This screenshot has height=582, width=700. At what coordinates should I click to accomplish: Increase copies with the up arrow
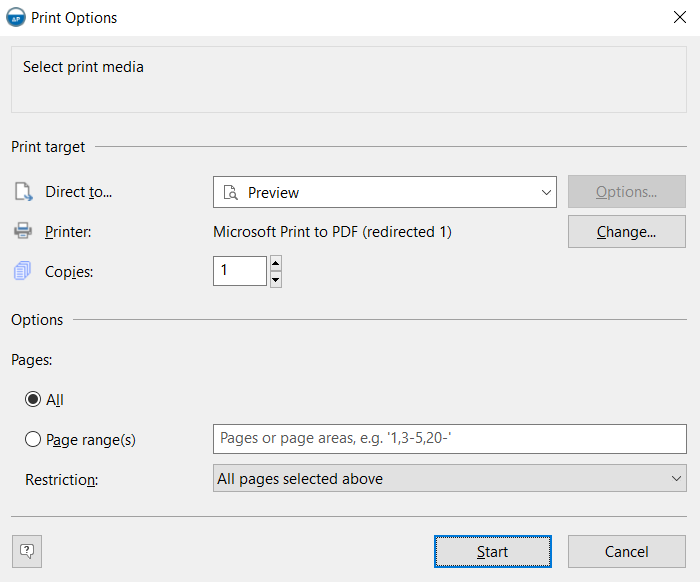[x=276, y=264]
